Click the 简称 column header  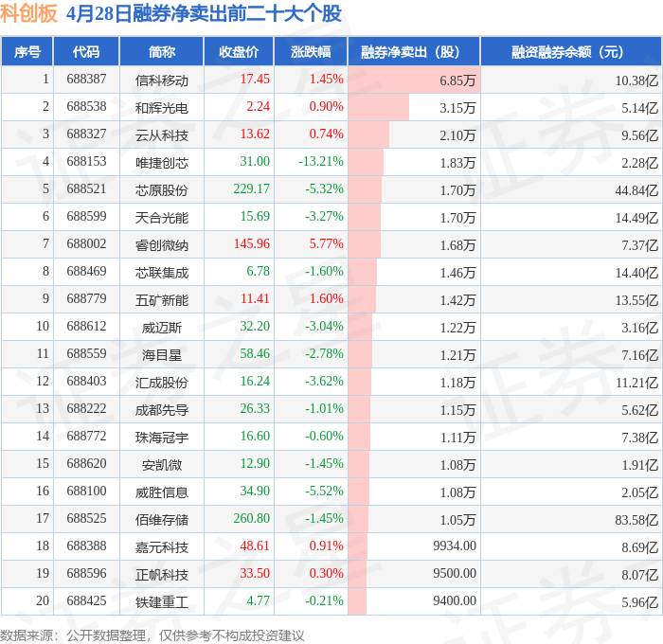tap(162, 51)
